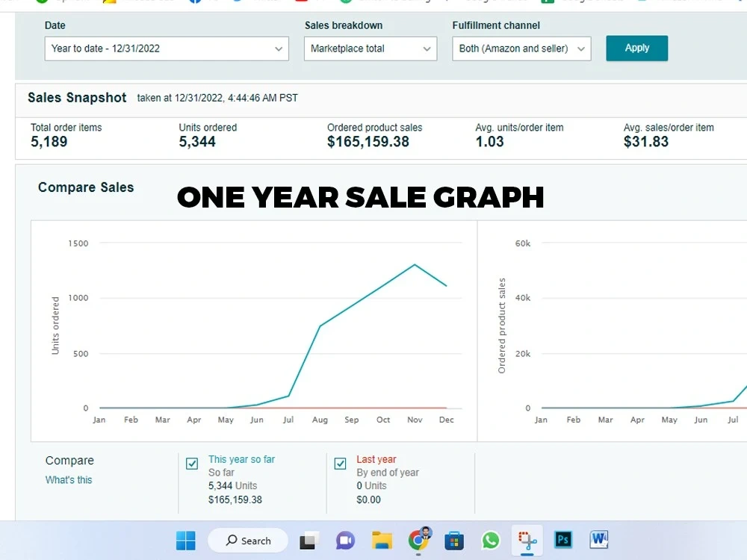Click the Total order items 5,189 value
The image size is (747, 560).
(49, 141)
